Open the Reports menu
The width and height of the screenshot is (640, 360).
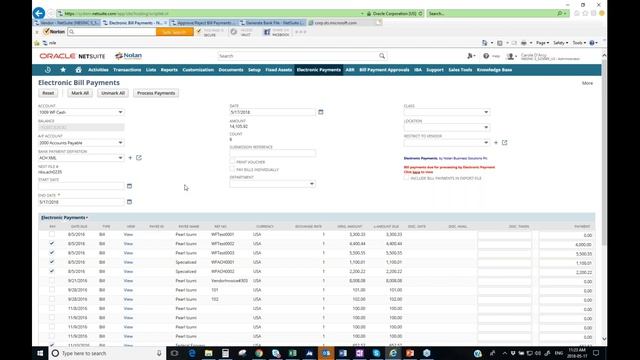click(169, 70)
